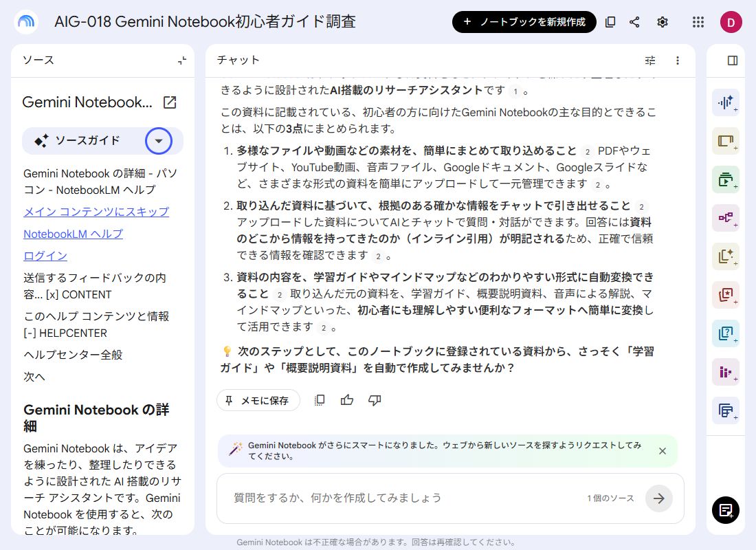This screenshot has height=550, width=756.
Task: Add a new note with black button
Action: point(726,510)
